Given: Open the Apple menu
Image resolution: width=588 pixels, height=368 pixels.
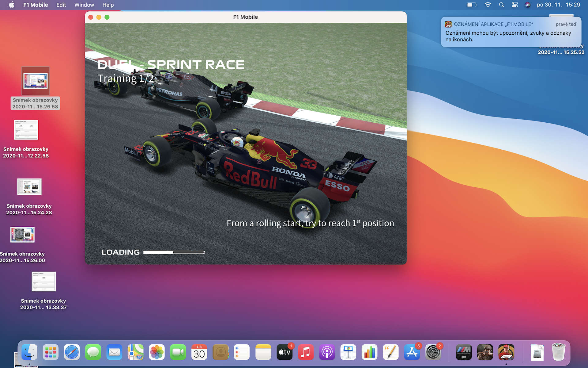Looking at the screenshot, I should click(x=11, y=5).
